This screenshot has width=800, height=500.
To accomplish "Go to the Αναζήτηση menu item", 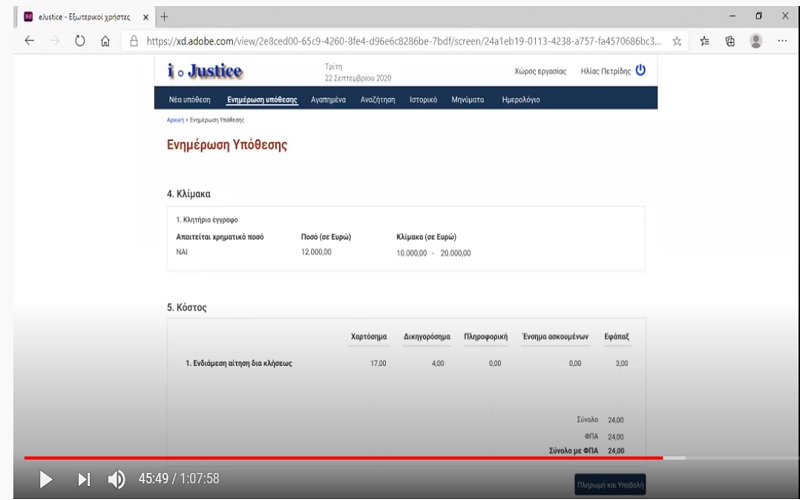I will (378, 100).
